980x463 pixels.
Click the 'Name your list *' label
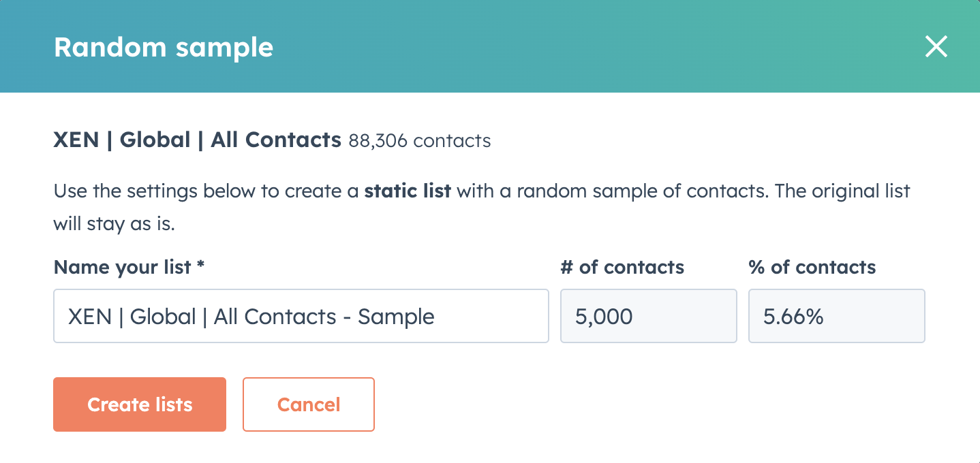123,267
